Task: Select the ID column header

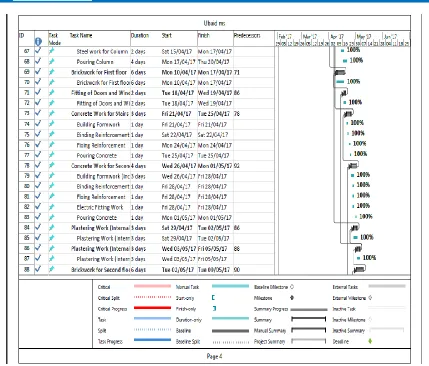Action: point(22,35)
